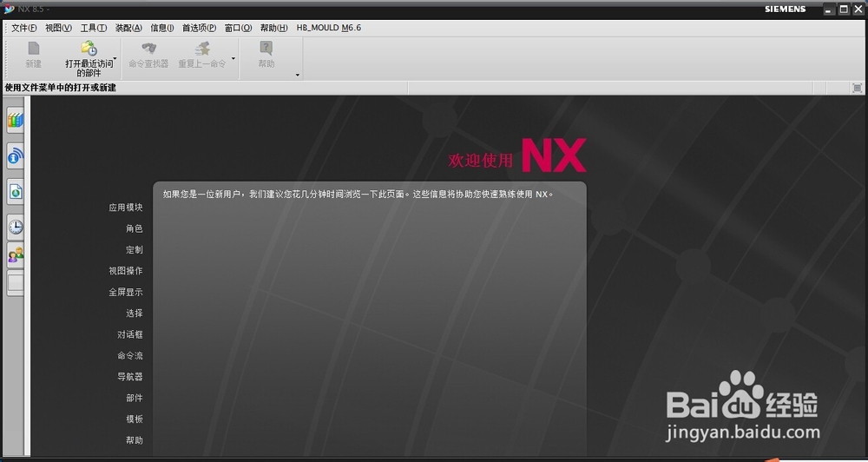Click the 欢迎使用 NX welcome heading
Image resolution: width=868 pixels, height=462 pixels.
(x=517, y=156)
